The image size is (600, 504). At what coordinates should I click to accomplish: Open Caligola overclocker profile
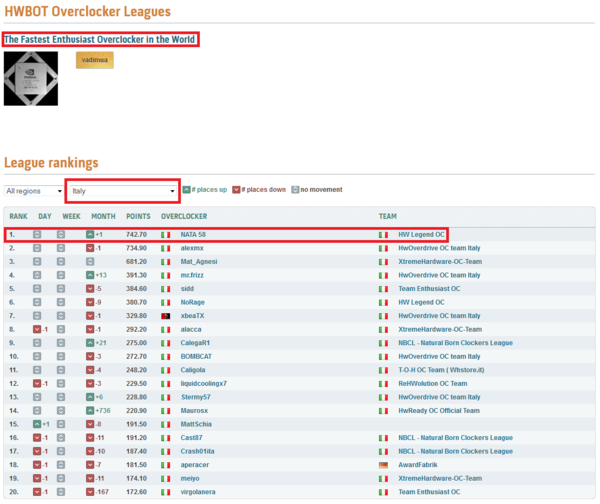click(x=193, y=370)
